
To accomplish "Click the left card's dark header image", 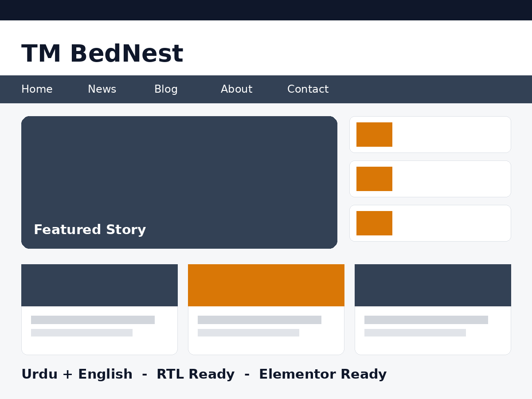I will pos(99,285).
